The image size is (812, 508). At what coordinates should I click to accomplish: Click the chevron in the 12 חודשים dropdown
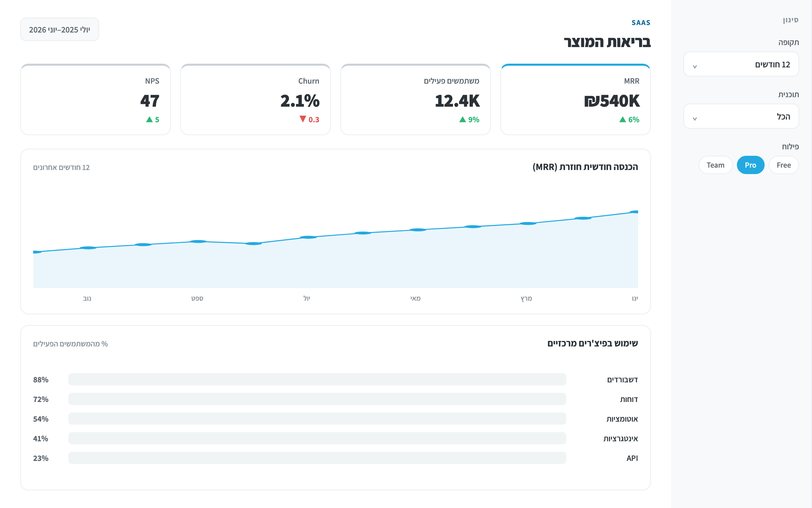(695, 67)
